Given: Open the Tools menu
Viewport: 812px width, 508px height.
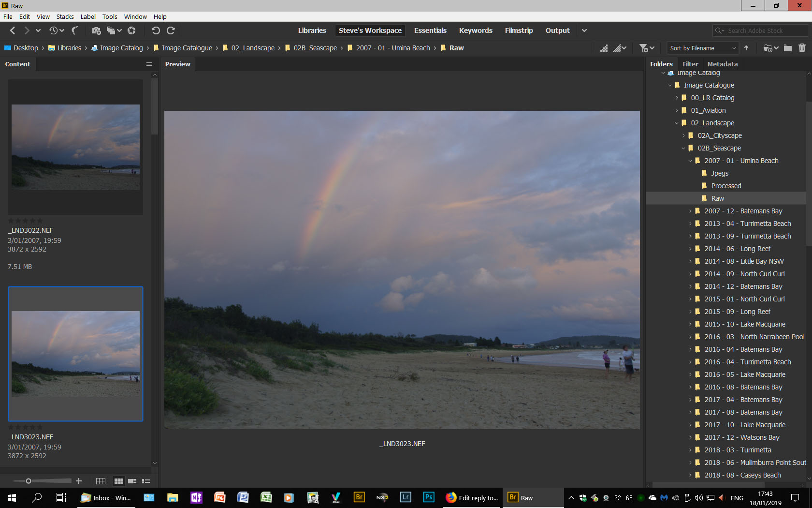Looking at the screenshot, I should click(110, 16).
